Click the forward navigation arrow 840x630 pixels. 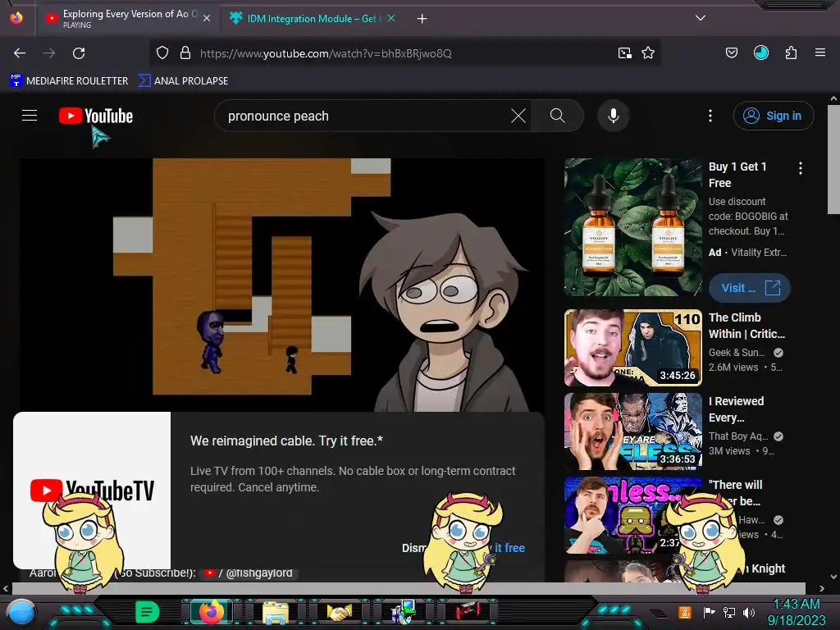click(x=49, y=53)
